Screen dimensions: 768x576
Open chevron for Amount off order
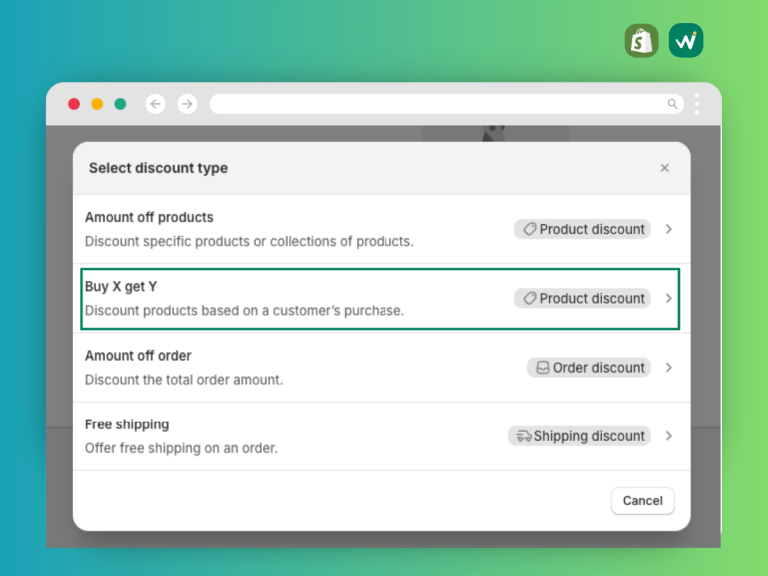(x=669, y=368)
